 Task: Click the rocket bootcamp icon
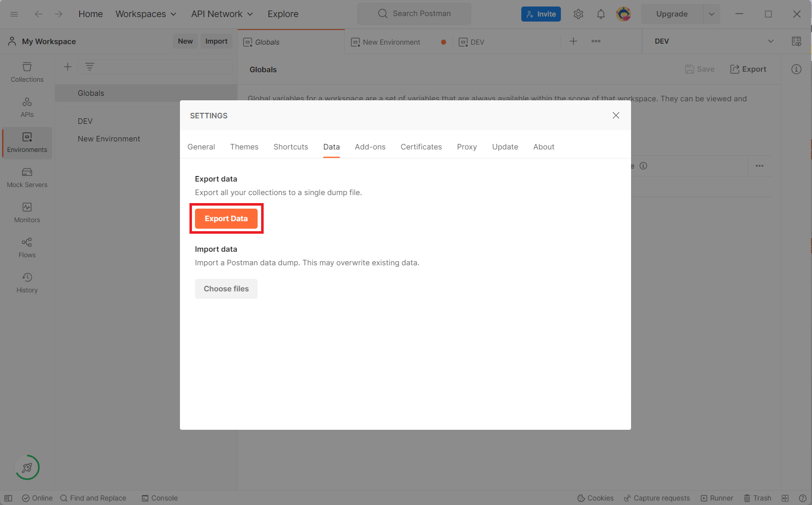click(x=27, y=467)
